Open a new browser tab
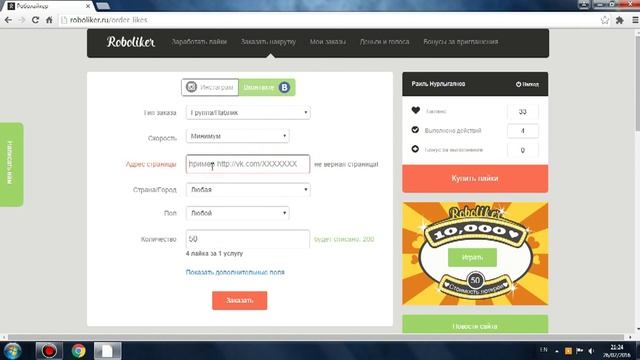This screenshot has width=640, height=360. pos(102,6)
